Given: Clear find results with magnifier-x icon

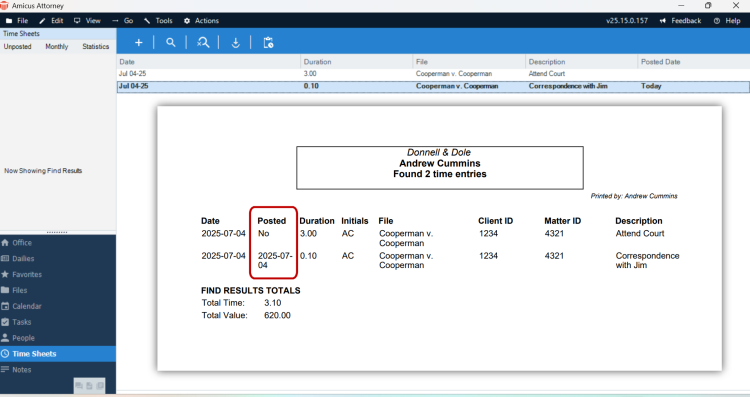Looking at the screenshot, I should [x=203, y=43].
